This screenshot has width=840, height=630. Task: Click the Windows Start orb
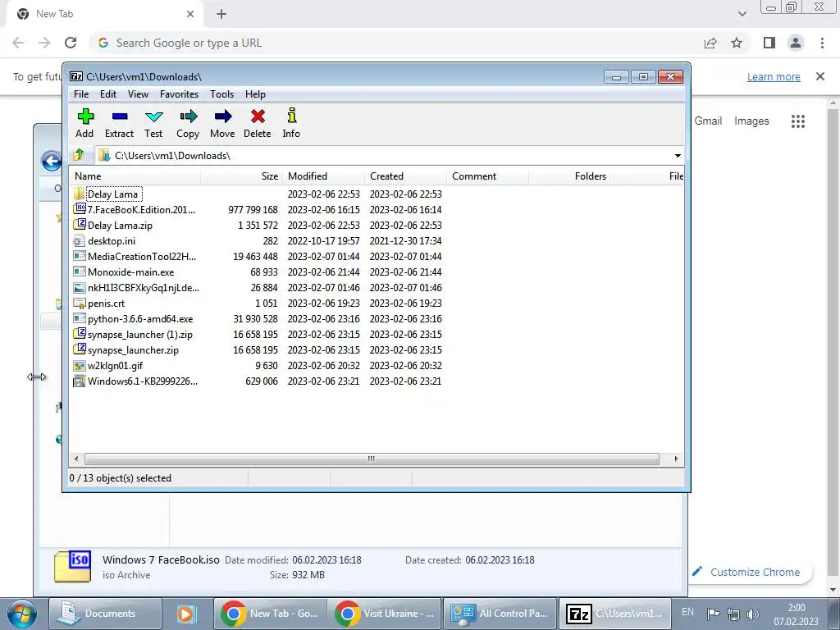(21, 614)
